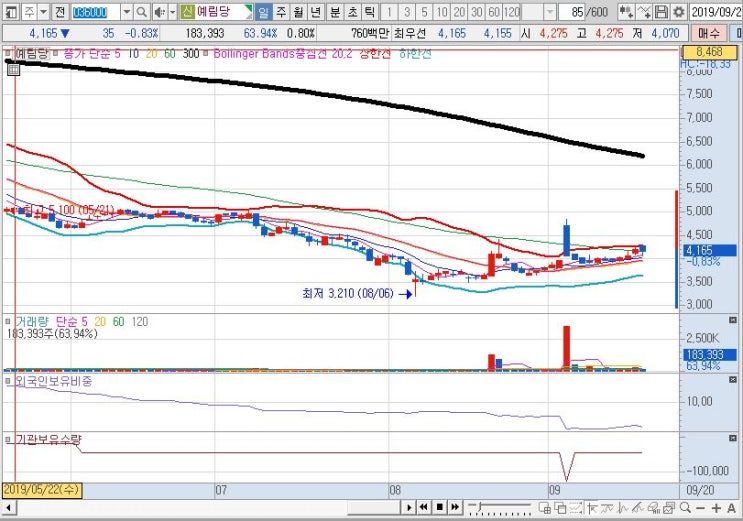The width and height of the screenshot is (743, 521).
Task: Expand the stock code history dropdown
Action: pyautogui.click(x=127, y=12)
